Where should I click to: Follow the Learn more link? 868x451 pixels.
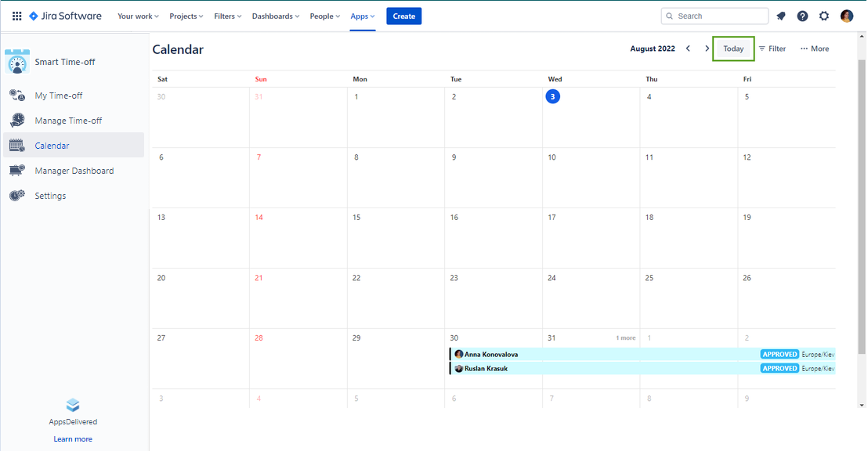73,439
